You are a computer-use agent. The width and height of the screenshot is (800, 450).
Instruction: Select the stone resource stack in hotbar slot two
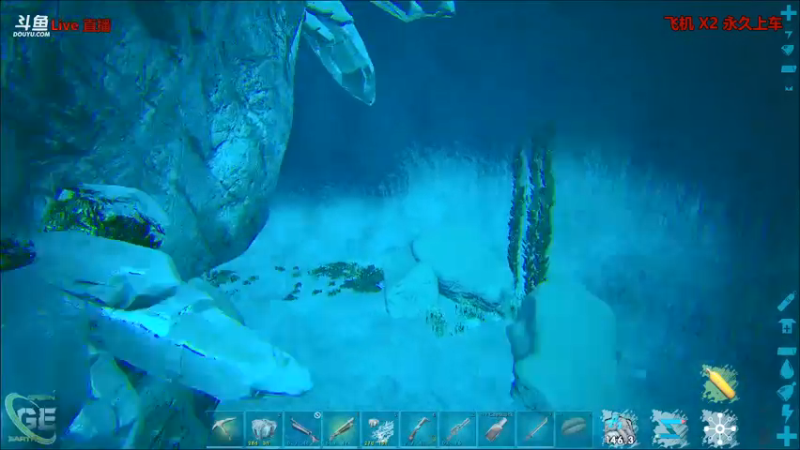tap(264, 429)
